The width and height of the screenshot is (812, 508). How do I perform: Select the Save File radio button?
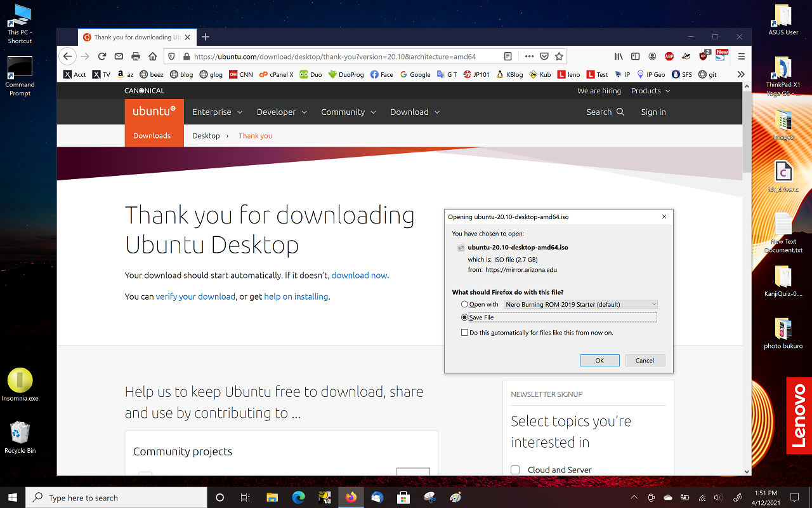pyautogui.click(x=465, y=317)
